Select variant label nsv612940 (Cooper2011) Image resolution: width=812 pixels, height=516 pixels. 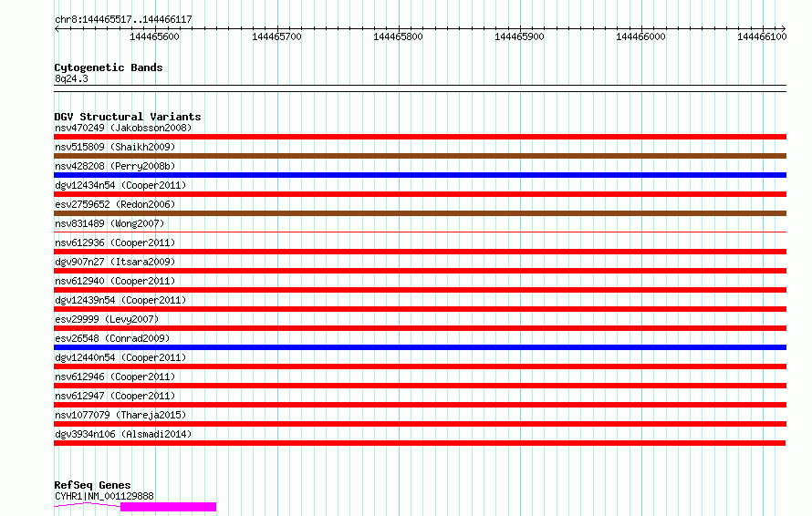click(115, 281)
